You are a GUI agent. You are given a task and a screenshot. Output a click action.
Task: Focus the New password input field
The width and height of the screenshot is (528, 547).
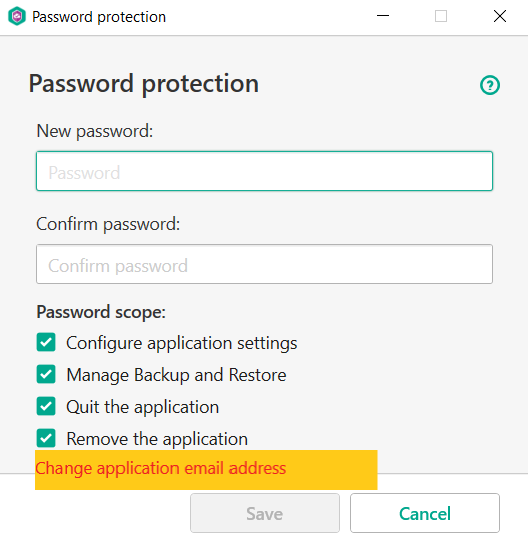point(264,171)
